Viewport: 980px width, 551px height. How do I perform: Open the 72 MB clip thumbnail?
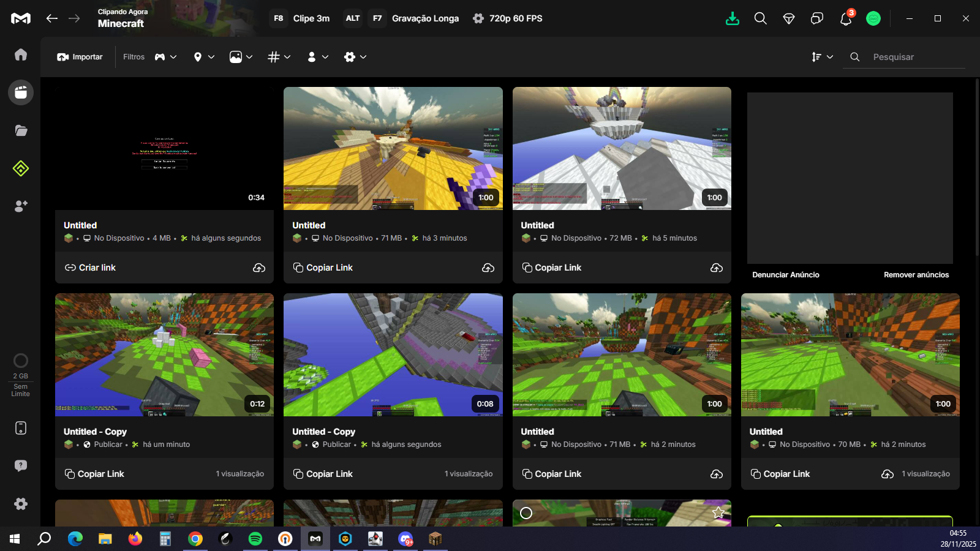622,148
